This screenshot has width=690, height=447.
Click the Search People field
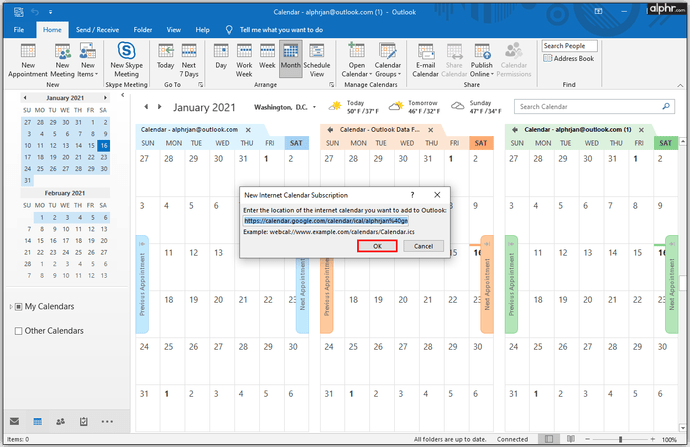(569, 46)
